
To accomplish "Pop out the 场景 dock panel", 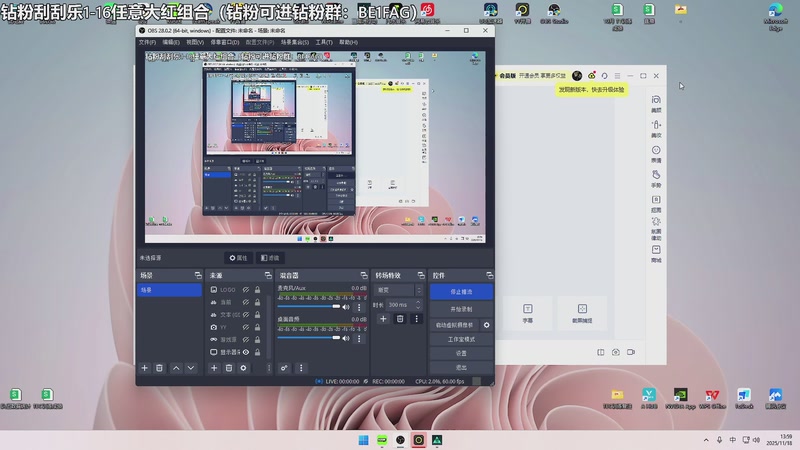I will [x=198, y=276].
